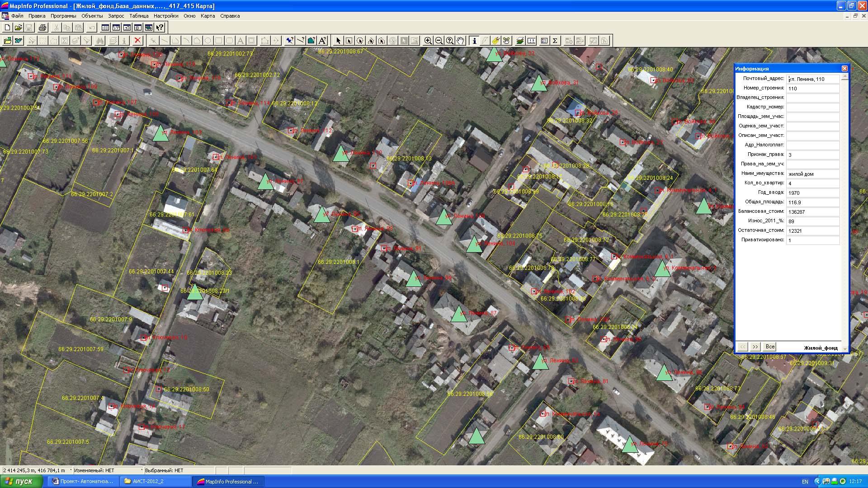Click the Наим_имущества field жилой дом
The height and width of the screenshot is (488, 868).
(813, 174)
